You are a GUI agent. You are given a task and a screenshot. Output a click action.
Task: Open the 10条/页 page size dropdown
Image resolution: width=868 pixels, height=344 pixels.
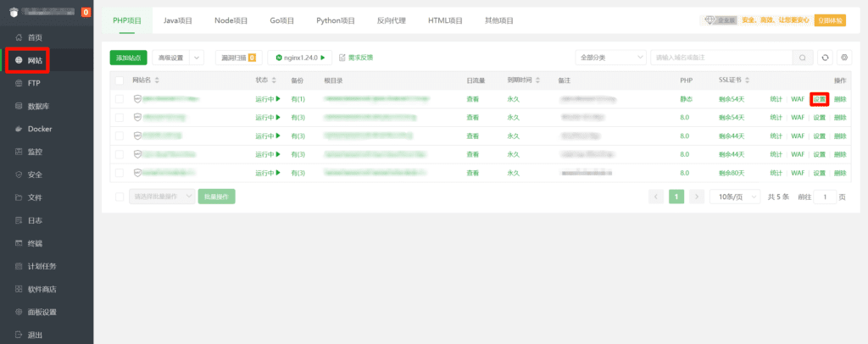(x=736, y=197)
